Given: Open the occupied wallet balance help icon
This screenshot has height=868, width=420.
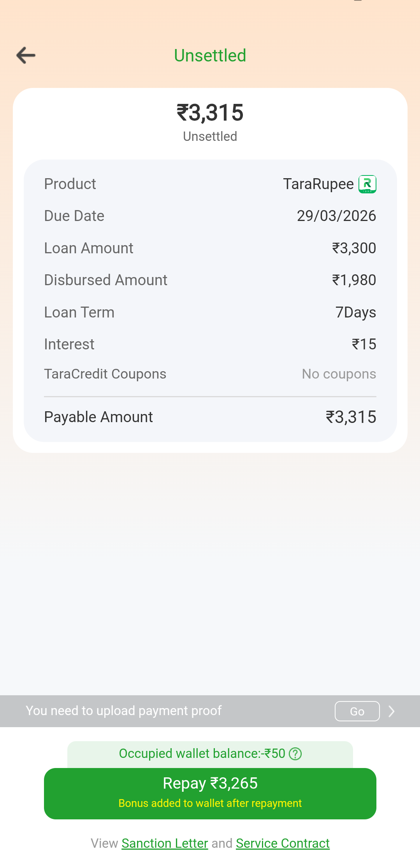Looking at the screenshot, I should click(x=295, y=754).
